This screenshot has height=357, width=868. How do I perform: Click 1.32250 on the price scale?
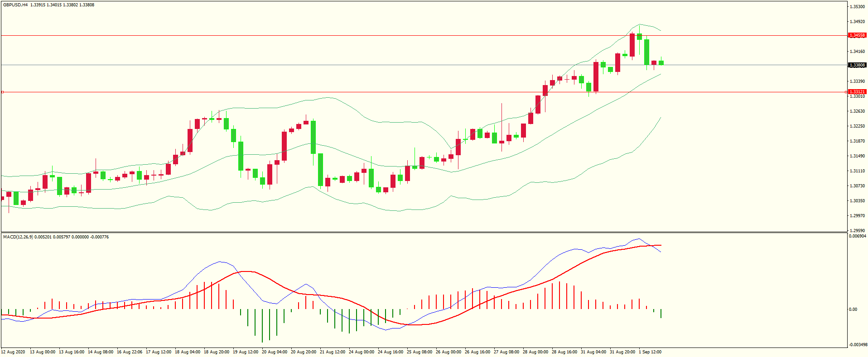tap(858, 126)
